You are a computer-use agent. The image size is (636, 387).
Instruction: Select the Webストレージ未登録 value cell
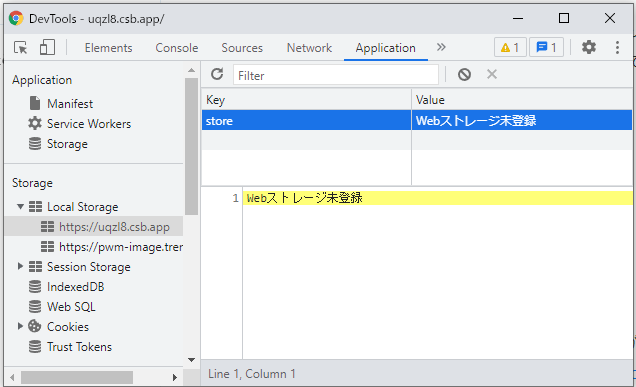click(x=522, y=120)
